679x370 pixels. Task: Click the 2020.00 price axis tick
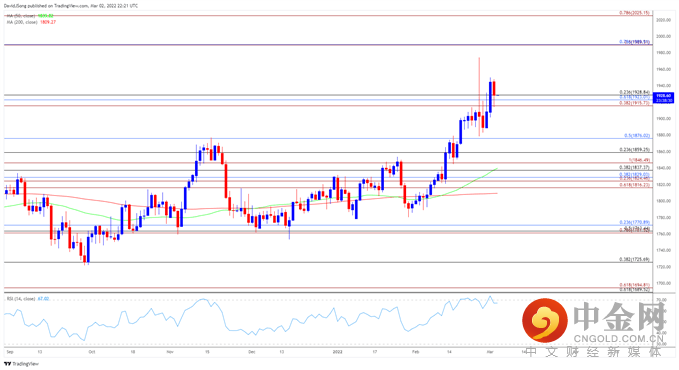point(664,20)
